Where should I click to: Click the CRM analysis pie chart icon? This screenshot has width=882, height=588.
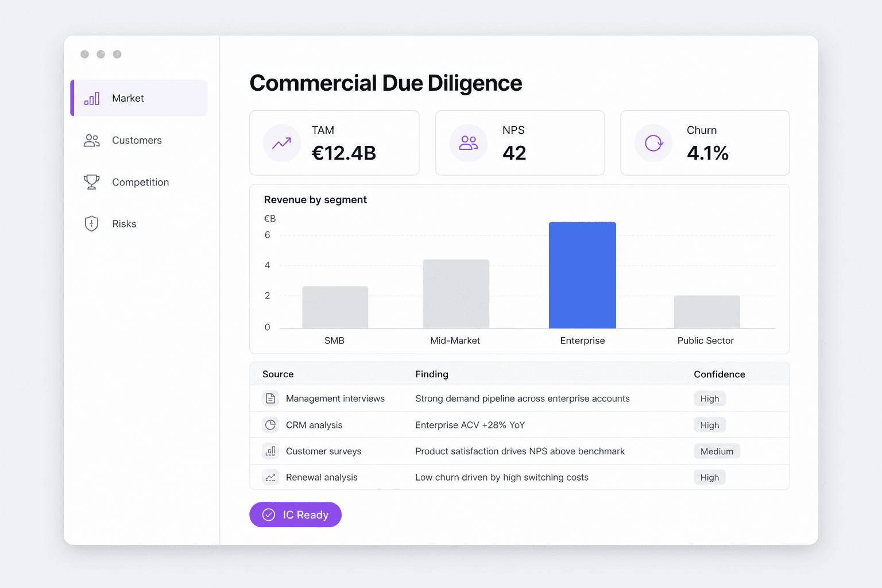coord(270,425)
